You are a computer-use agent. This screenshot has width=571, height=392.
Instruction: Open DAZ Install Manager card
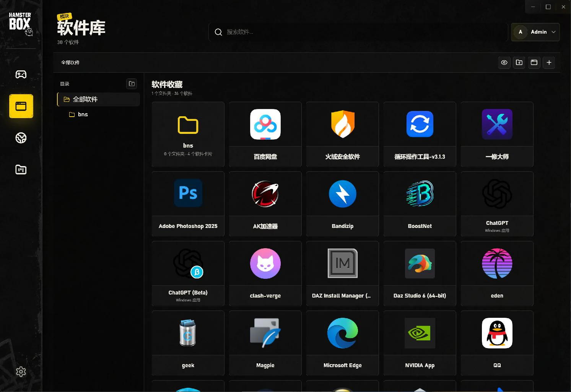click(x=342, y=273)
